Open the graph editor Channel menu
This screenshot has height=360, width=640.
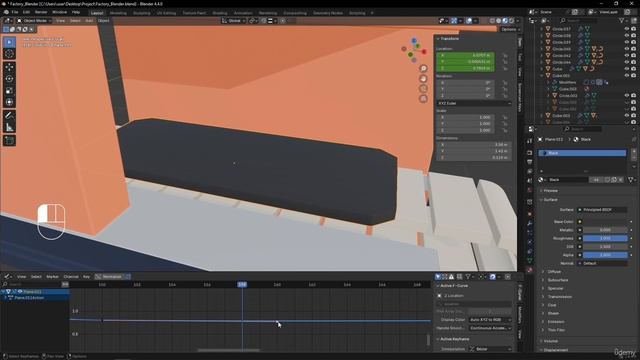click(x=71, y=277)
